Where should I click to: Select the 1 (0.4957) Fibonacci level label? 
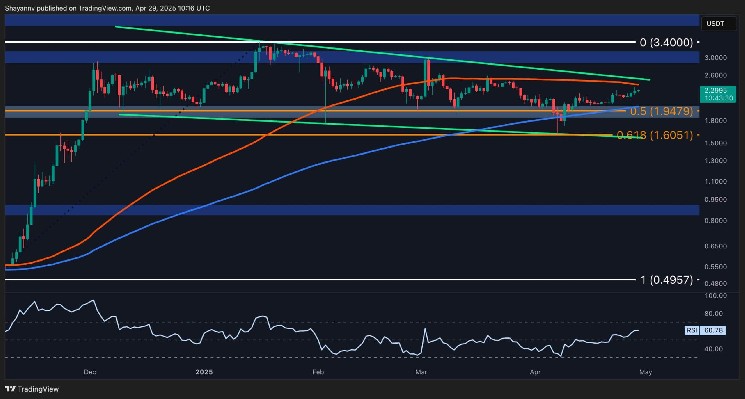(667, 280)
